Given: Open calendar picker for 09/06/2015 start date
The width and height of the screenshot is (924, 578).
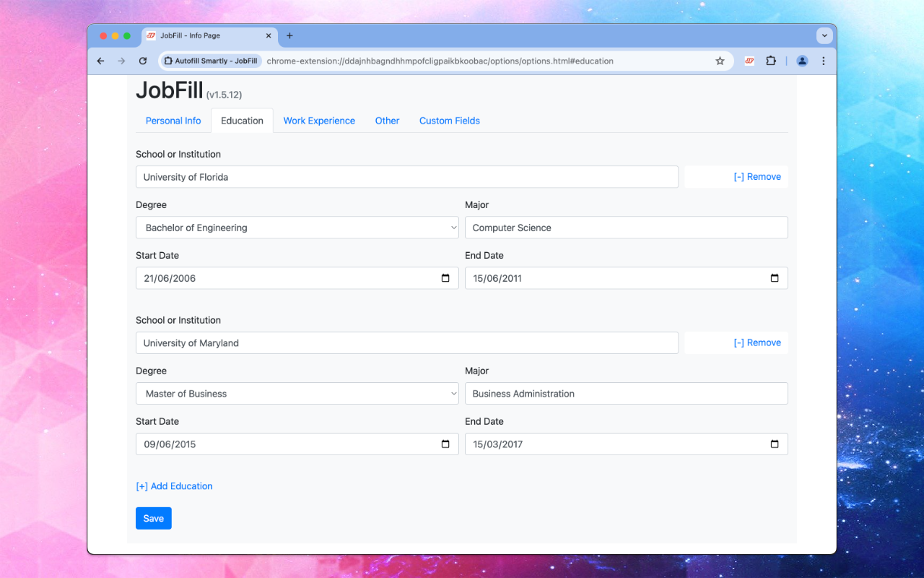Looking at the screenshot, I should [445, 444].
